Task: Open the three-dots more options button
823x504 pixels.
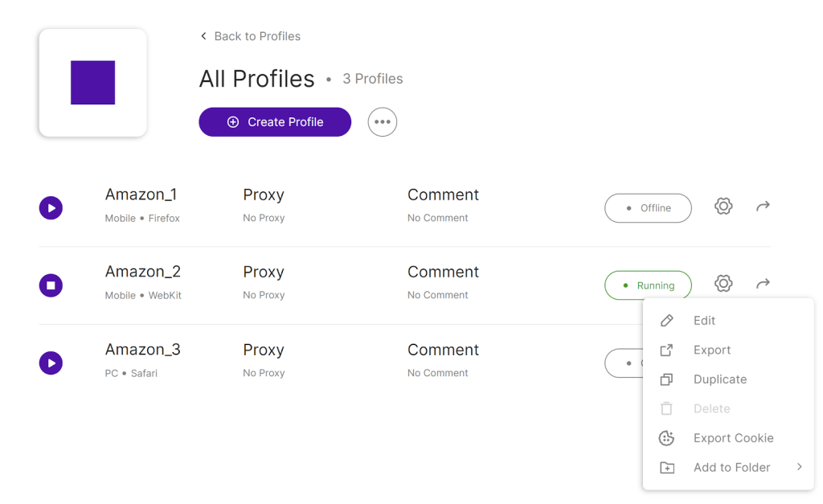Action: (382, 122)
